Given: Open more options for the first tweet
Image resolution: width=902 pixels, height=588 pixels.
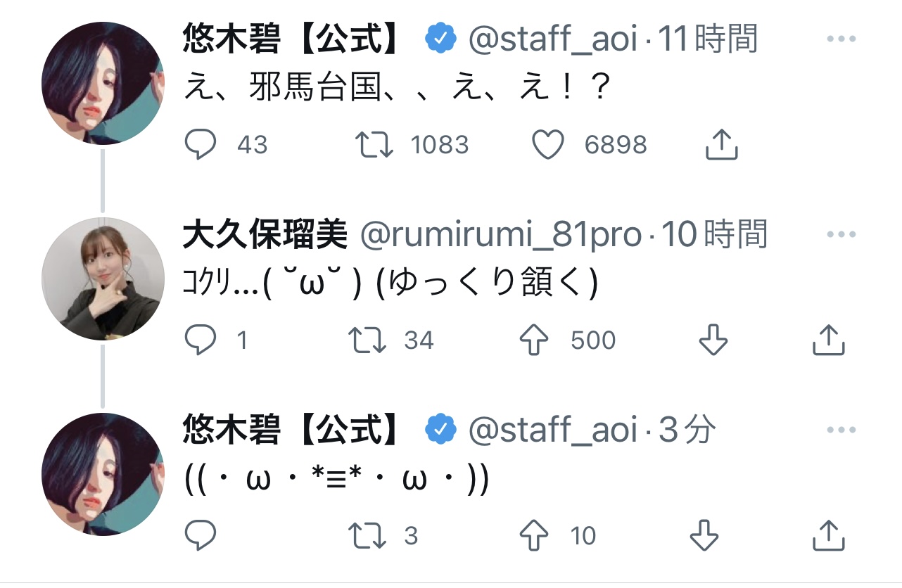Looking at the screenshot, I should pyautogui.click(x=841, y=39).
